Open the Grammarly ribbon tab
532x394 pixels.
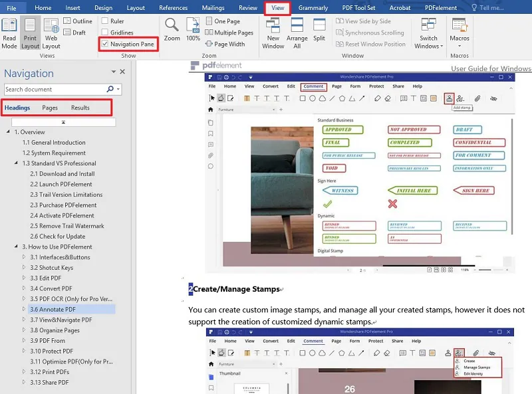coord(313,8)
